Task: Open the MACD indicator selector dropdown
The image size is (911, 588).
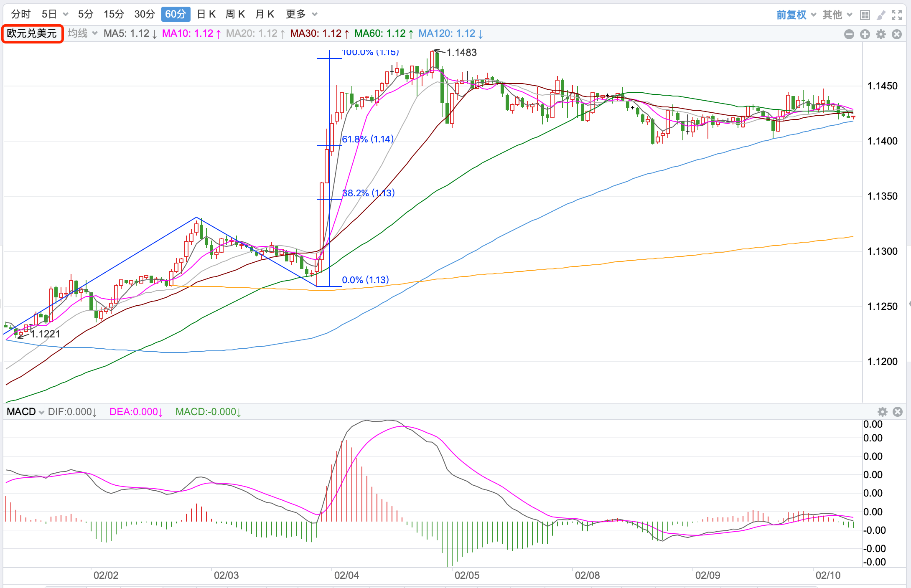Action: pyautogui.click(x=25, y=412)
